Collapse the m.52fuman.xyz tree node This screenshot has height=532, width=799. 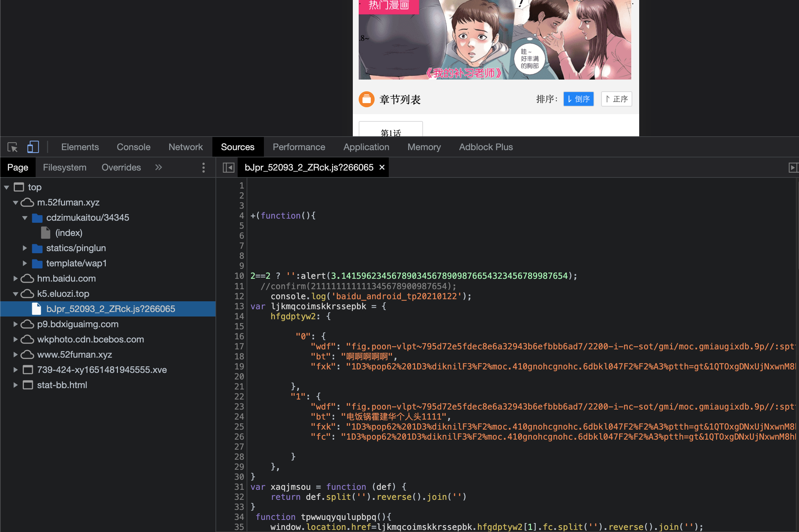[x=15, y=202]
